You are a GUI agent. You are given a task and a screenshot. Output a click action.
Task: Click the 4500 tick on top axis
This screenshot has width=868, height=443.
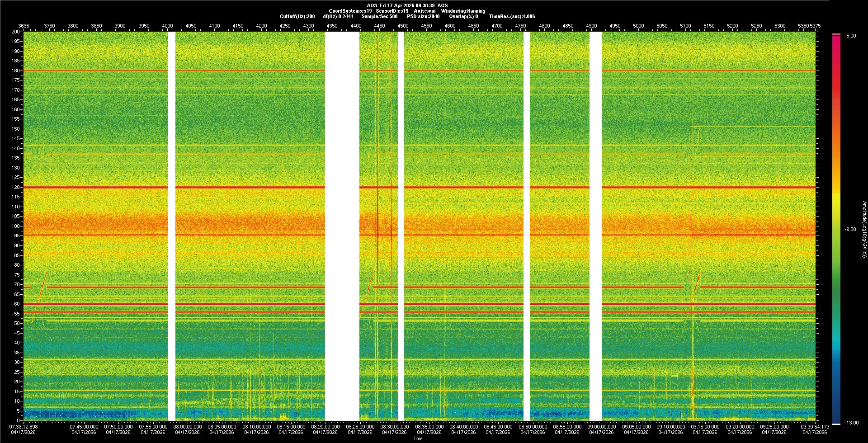tap(403, 26)
